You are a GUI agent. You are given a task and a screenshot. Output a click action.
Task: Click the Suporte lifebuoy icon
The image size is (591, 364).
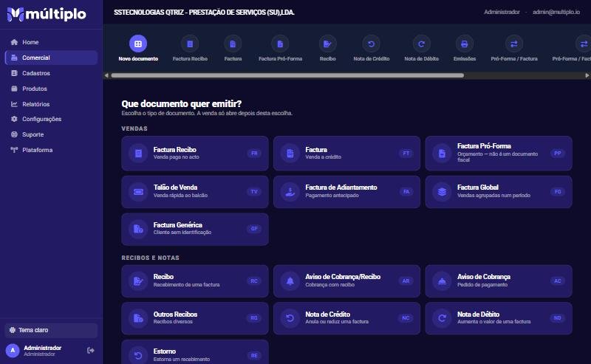[x=14, y=134]
